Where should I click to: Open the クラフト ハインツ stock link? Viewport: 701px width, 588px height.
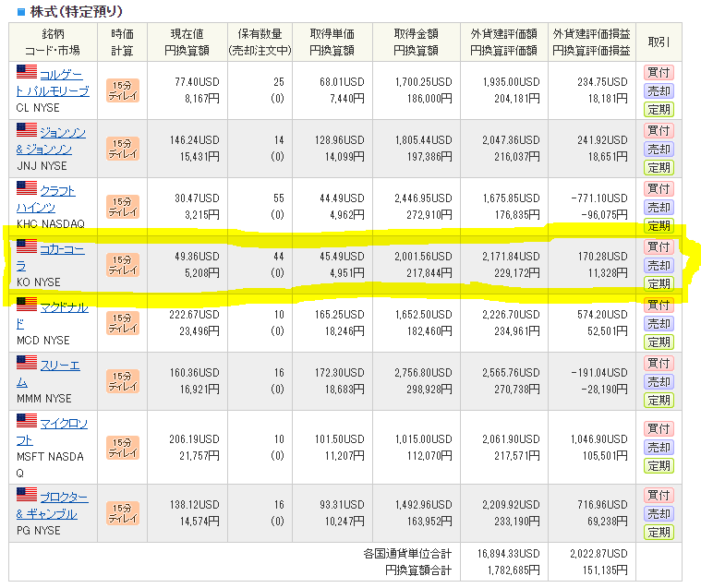pos(45,198)
